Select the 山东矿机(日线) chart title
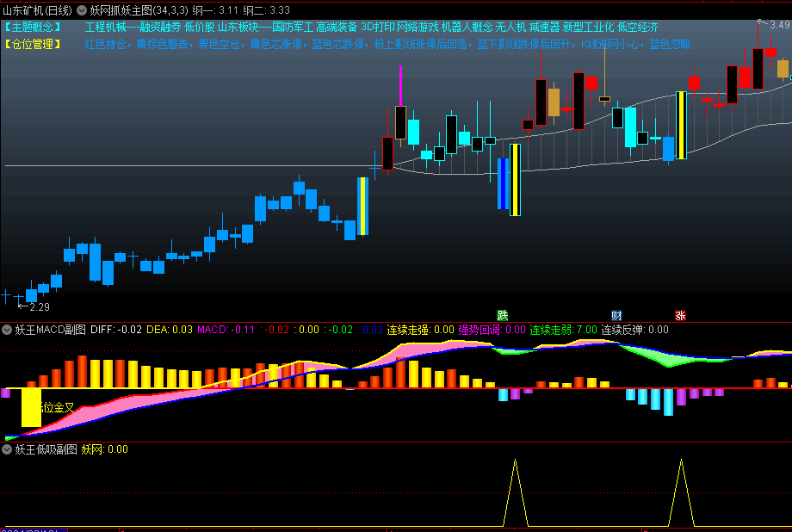Viewport: 792px width, 532px height. tap(38, 10)
